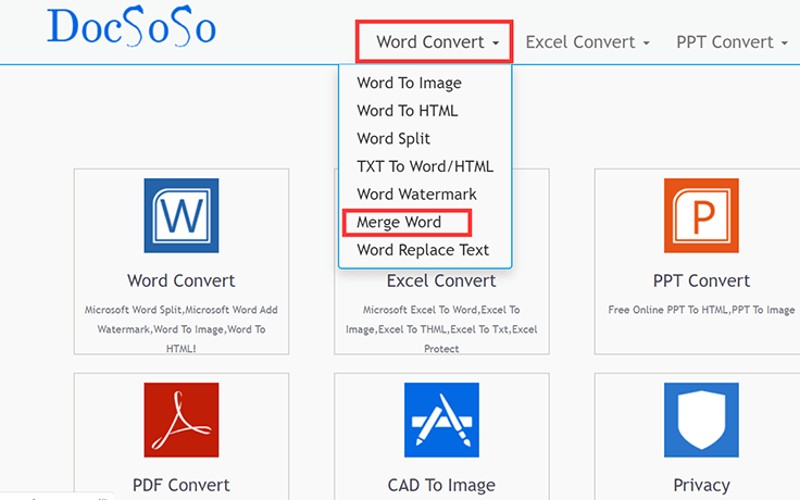Open the CAD To Image card title
The height and width of the screenshot is (500, 800).
coord(441,485)
